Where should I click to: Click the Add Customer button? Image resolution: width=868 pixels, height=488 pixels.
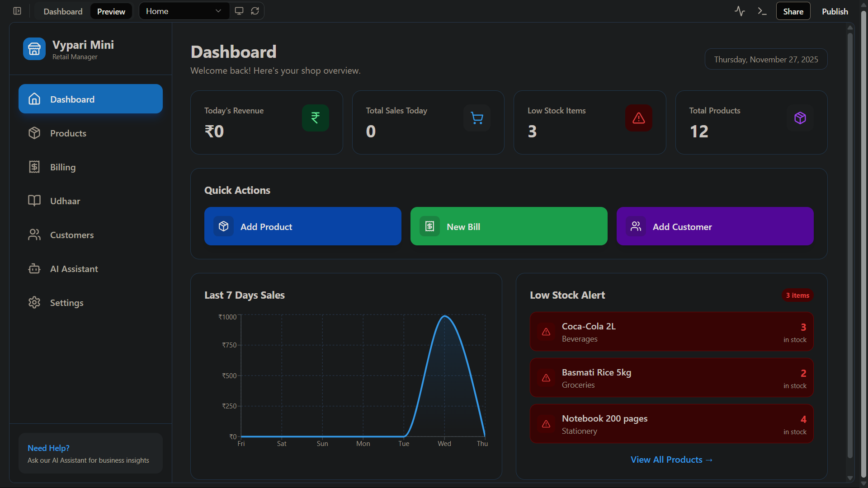click(715, 226)
